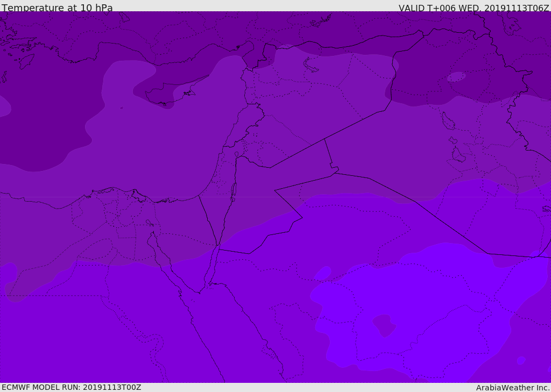The image size is (551, 392).
Task: Click the 'VALID T+006 WED. 20191113T06Z' label
Action: point(474,8)
